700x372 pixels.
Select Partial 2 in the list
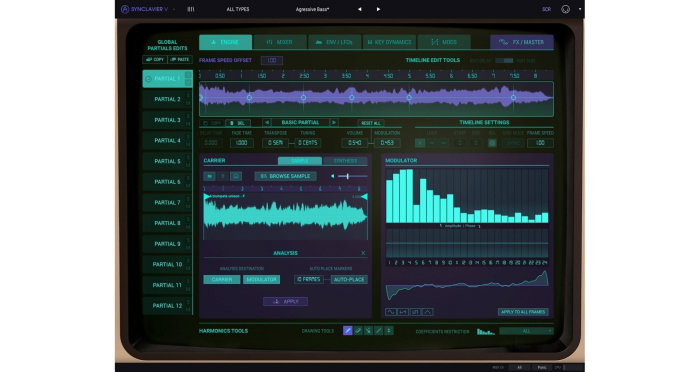pos(167,99)
